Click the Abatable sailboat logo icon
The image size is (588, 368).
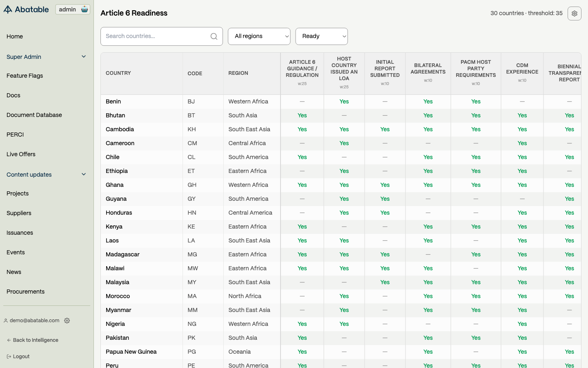point(8,9)
